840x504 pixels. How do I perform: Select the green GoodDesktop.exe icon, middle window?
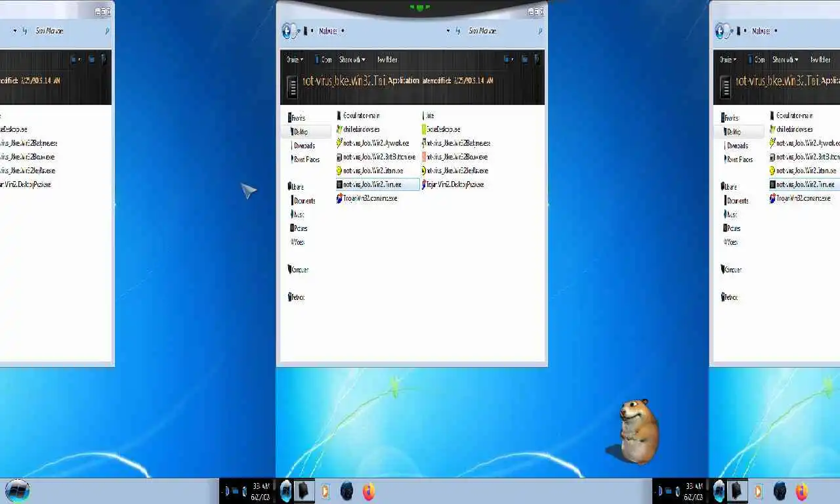425,129
